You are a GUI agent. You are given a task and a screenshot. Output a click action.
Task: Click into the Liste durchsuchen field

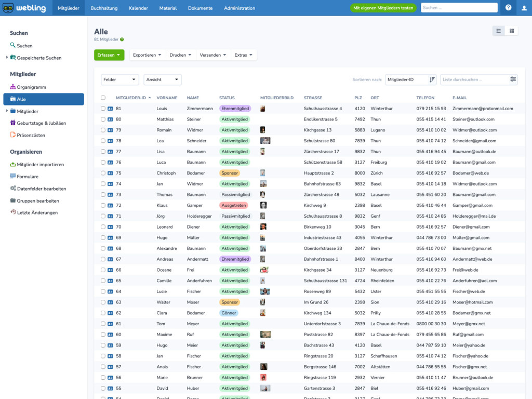[475, 79]
